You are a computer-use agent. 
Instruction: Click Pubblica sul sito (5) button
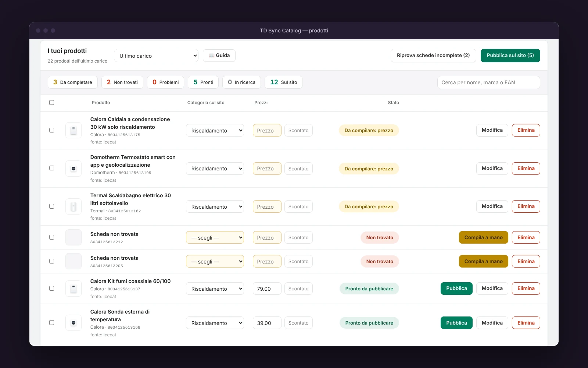click(510, 56)
